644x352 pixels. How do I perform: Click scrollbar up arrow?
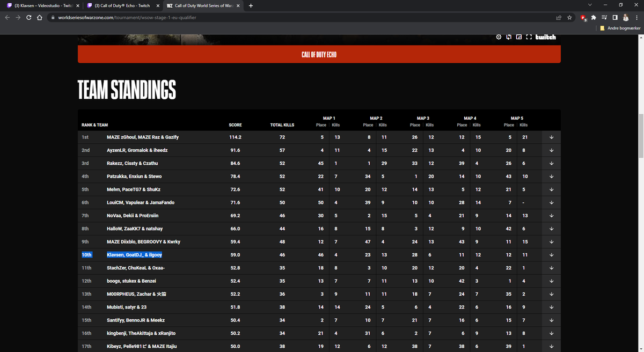click(x=641, y=38)
